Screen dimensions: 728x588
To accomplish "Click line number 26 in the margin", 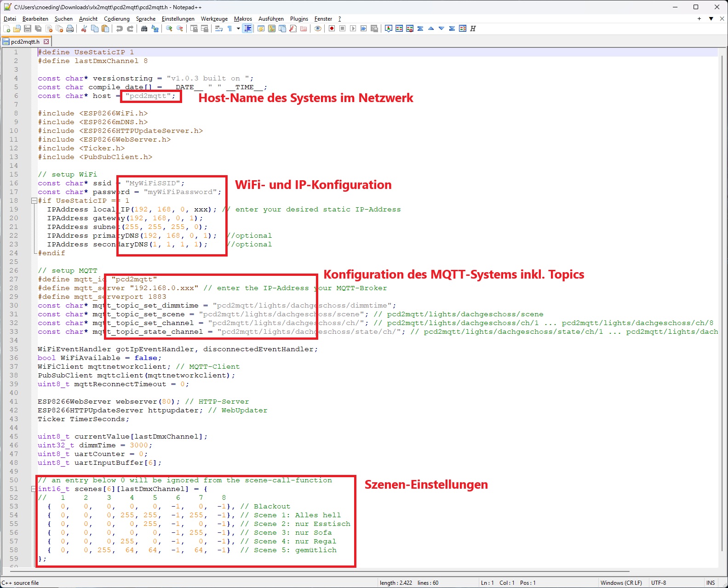I will pos(14,270).
